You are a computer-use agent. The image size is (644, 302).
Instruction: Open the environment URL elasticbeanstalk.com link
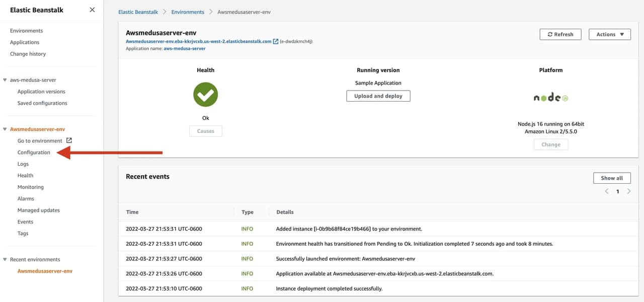point(199,41)
